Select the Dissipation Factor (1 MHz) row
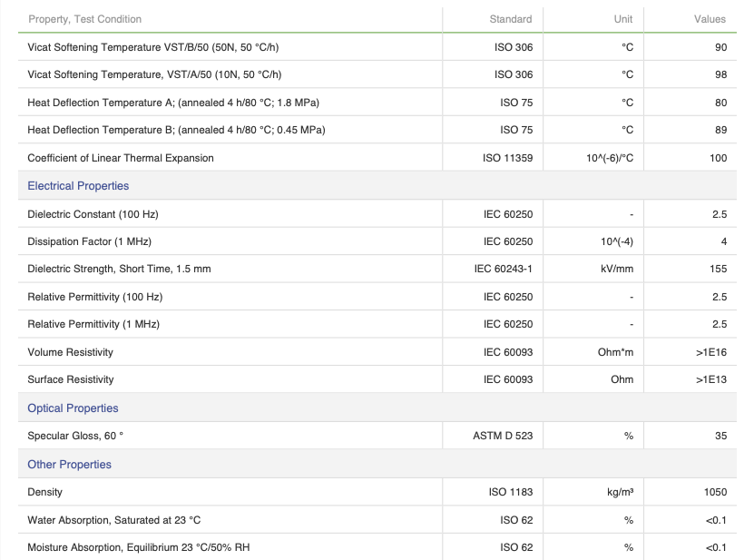The height and width of the screenshot is (560, 754). point(377,241)
